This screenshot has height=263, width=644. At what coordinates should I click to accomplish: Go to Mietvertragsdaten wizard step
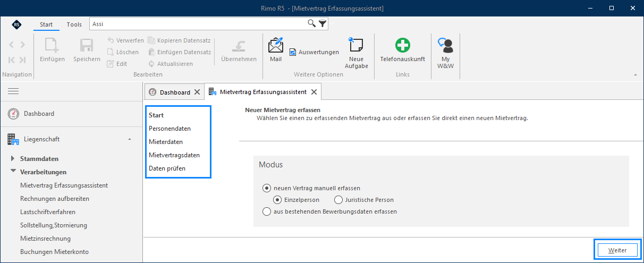tap(174, 155)
